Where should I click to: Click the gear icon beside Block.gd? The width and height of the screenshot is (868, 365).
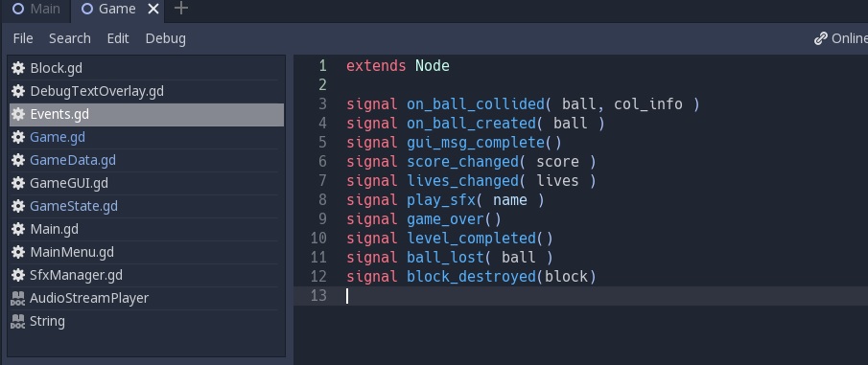coord(18,68)
